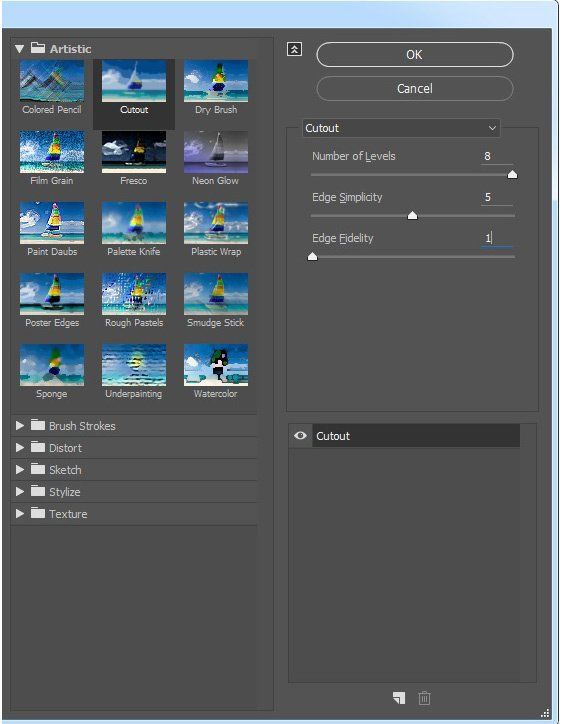Select the Poster Edges filter thumbnail
Screen dimensions: 562x724
[x=52, y=294]
